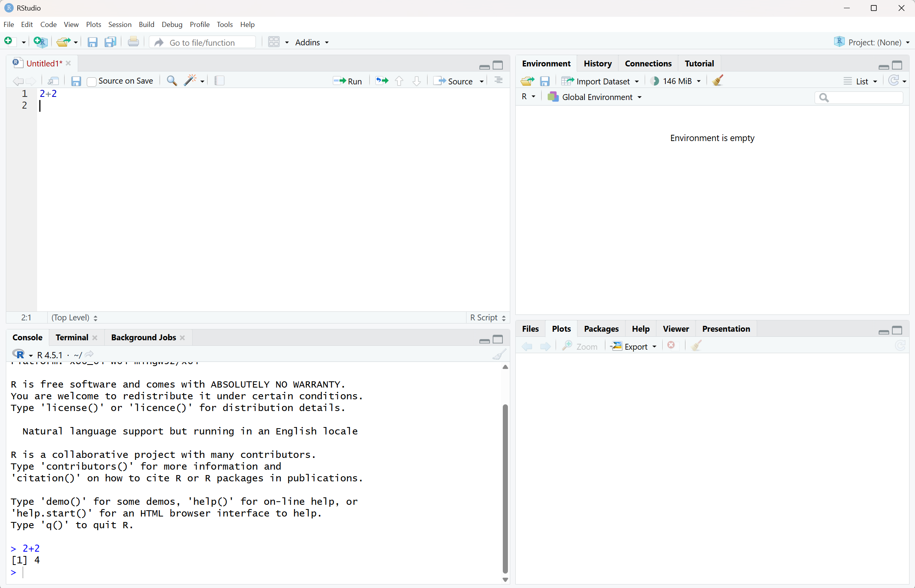Open Find/Replace magnifier in the editor toolbar
915x588 pixels.
[x=172, y=81]
